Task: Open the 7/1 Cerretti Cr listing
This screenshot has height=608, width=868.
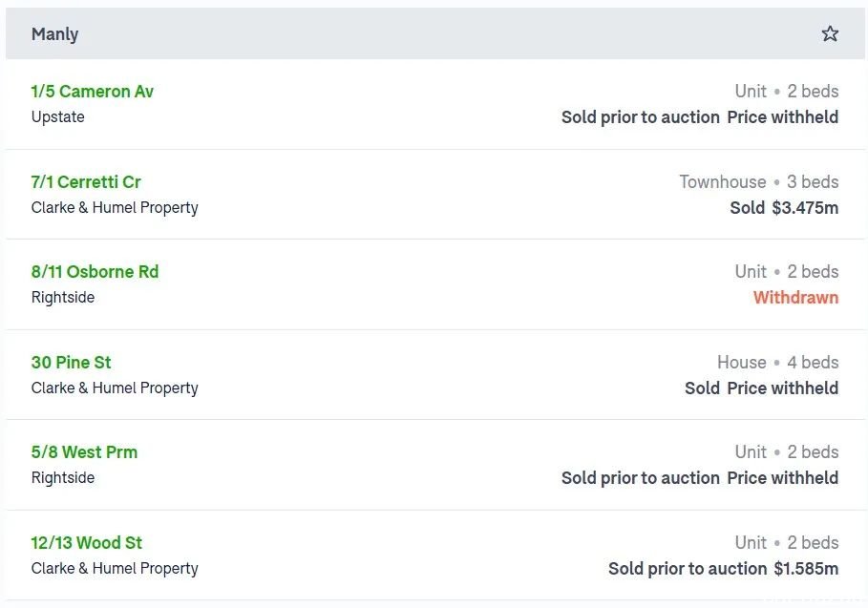Action: [x=86, y=182]
